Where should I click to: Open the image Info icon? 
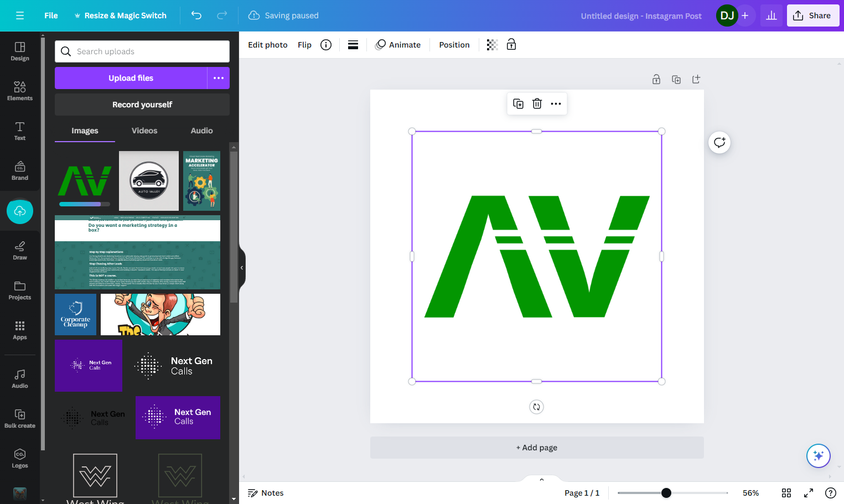[x=326, y=45]
